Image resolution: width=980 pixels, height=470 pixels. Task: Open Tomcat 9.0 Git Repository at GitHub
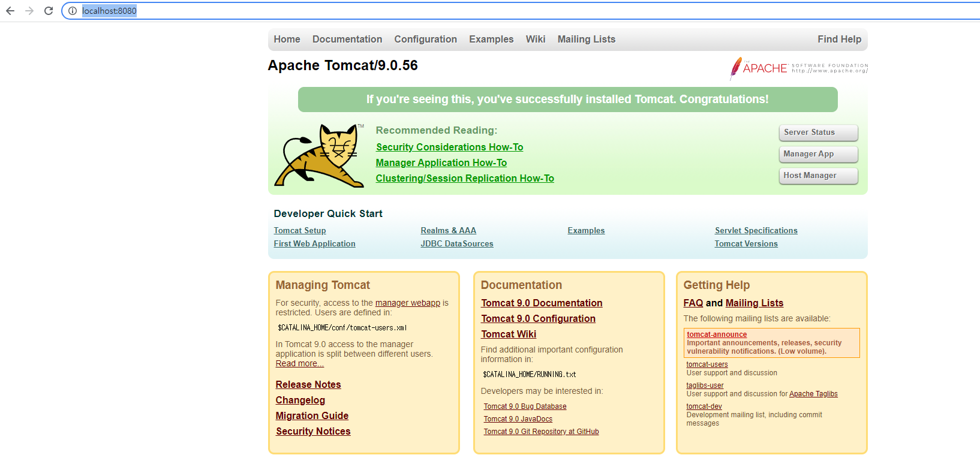coord(541,432)
